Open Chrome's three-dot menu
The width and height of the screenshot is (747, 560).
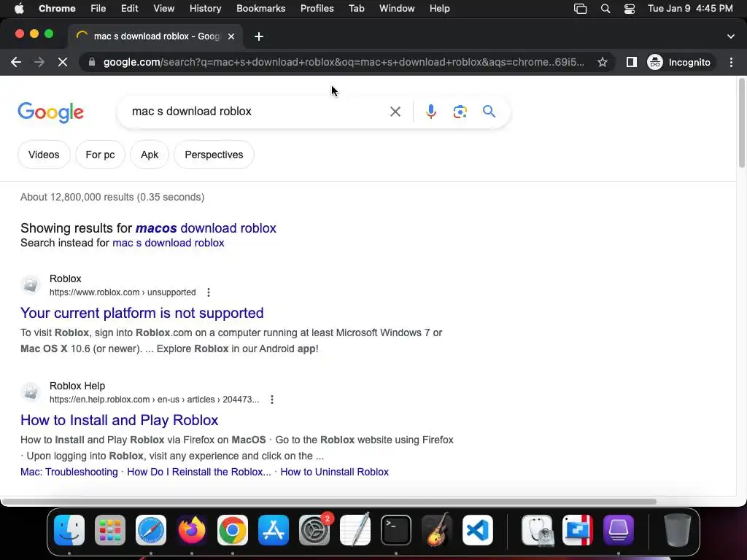coord(731,63)
